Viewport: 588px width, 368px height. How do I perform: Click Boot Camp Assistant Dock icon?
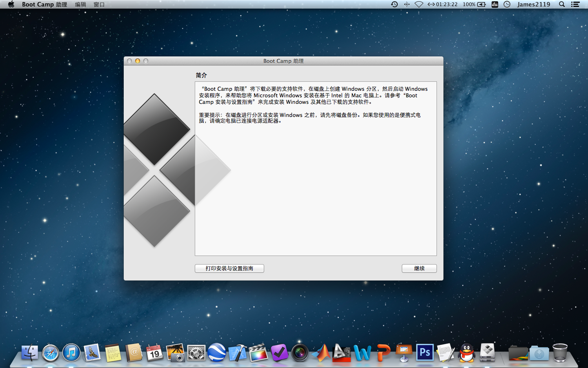pos(488,353)
